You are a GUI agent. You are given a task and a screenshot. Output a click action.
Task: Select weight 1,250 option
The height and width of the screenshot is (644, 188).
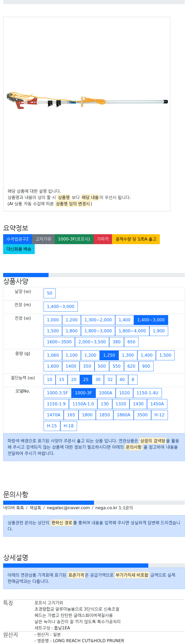click(x=109, y=355)
